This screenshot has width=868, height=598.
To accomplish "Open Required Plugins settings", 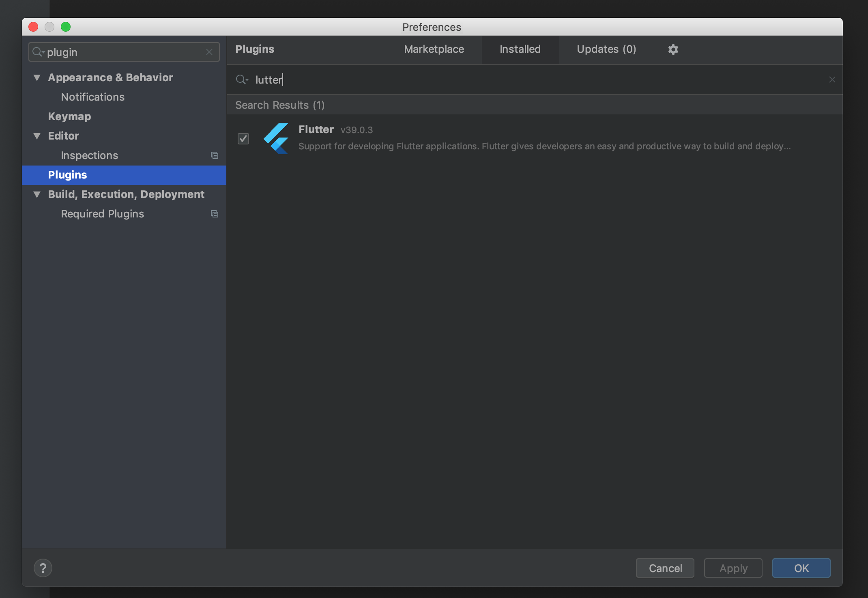I will 102,214.
